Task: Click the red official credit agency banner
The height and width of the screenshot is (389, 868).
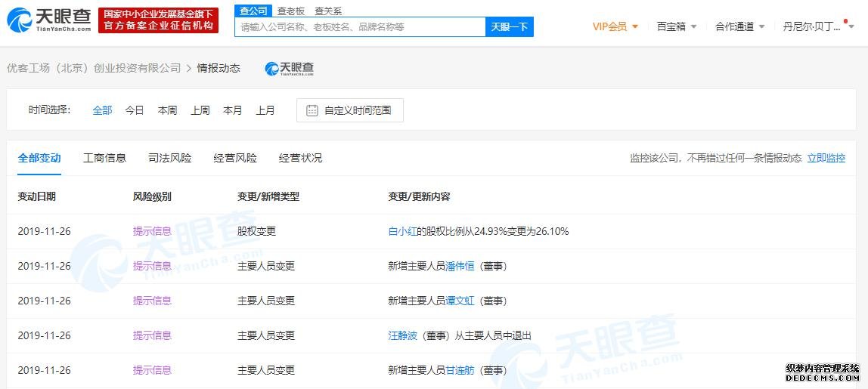Action: pos(158,20)
